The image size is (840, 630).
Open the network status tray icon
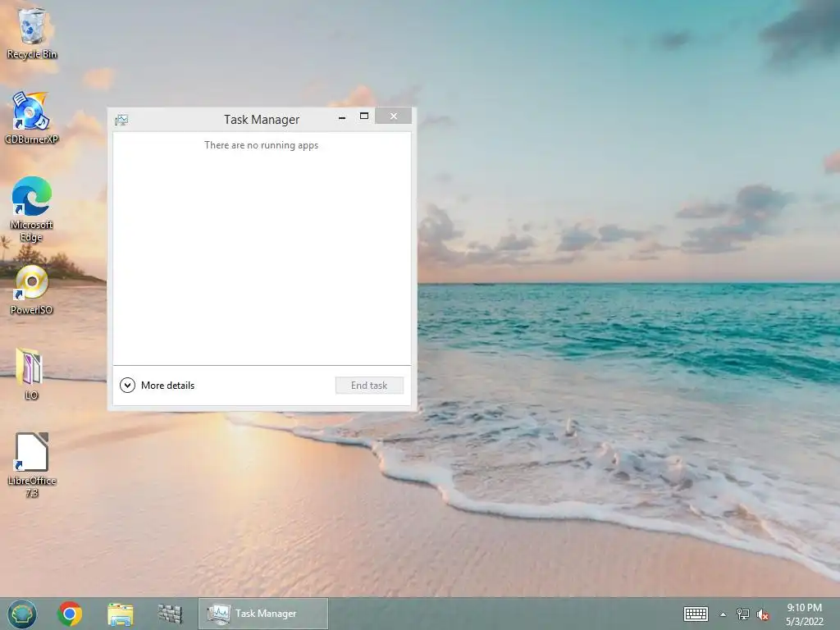[x=743, y=614]
